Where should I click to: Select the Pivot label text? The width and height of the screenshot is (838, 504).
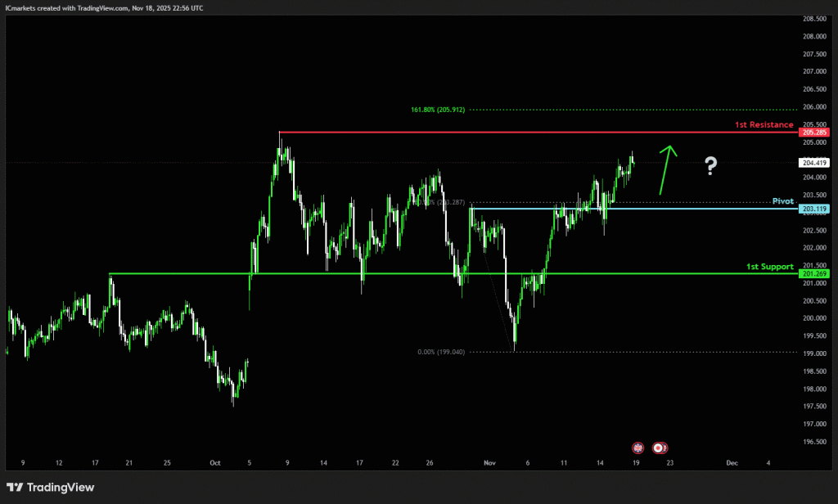[x=783, y=201]
